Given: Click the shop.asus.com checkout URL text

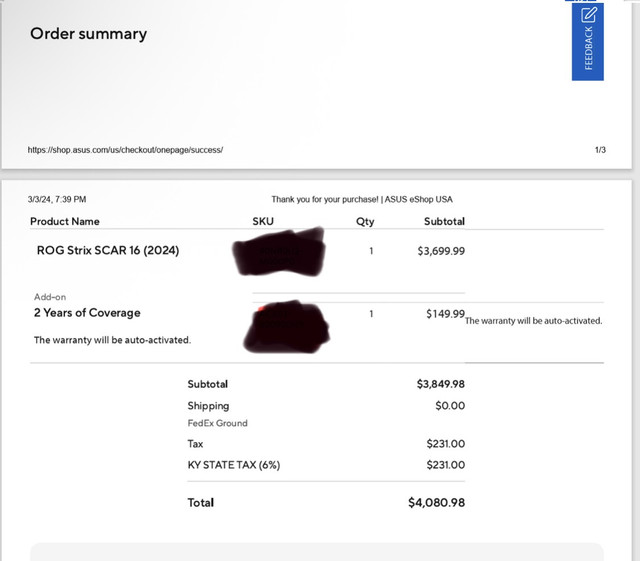Looking at the screenshot, I should 125,150.
